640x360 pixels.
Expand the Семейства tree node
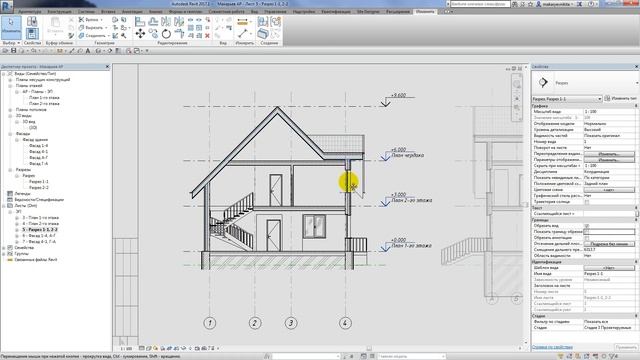[x=4, y=248]
